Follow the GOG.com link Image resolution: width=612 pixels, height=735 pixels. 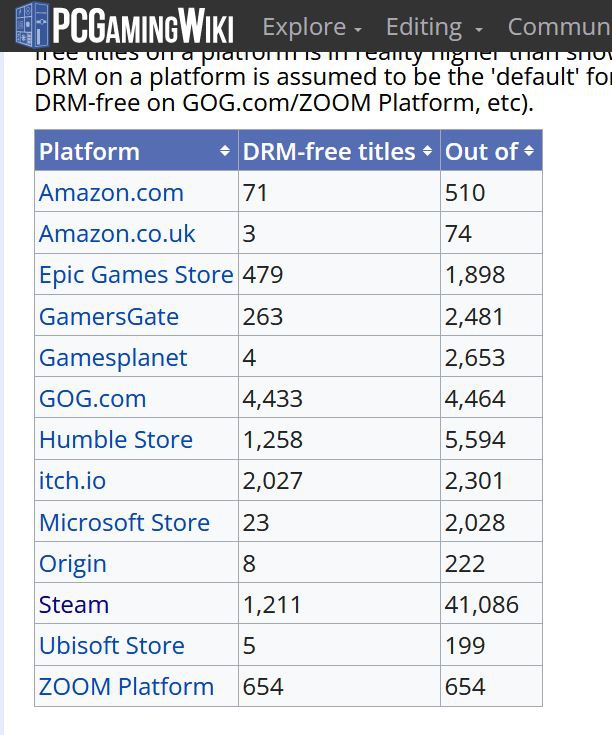[92, 399]
